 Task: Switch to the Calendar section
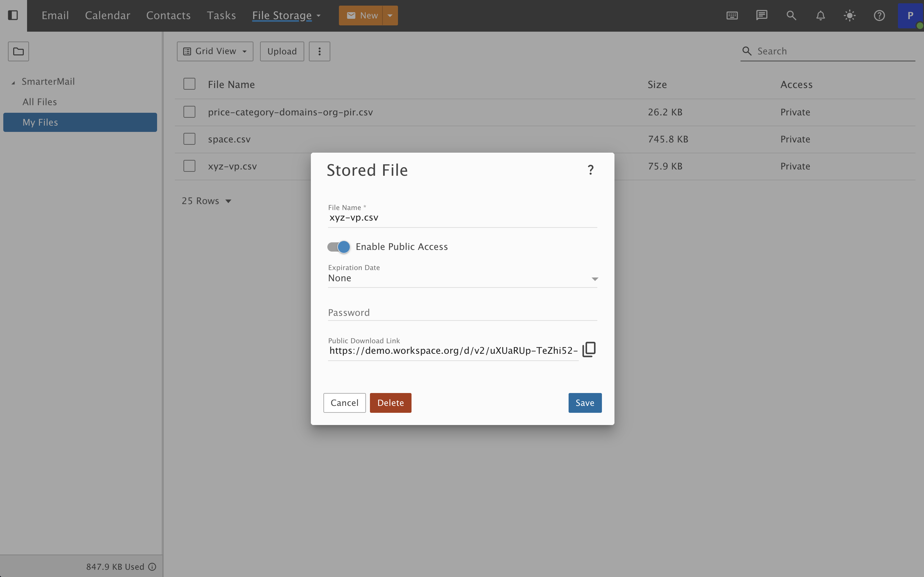point(107,15)
